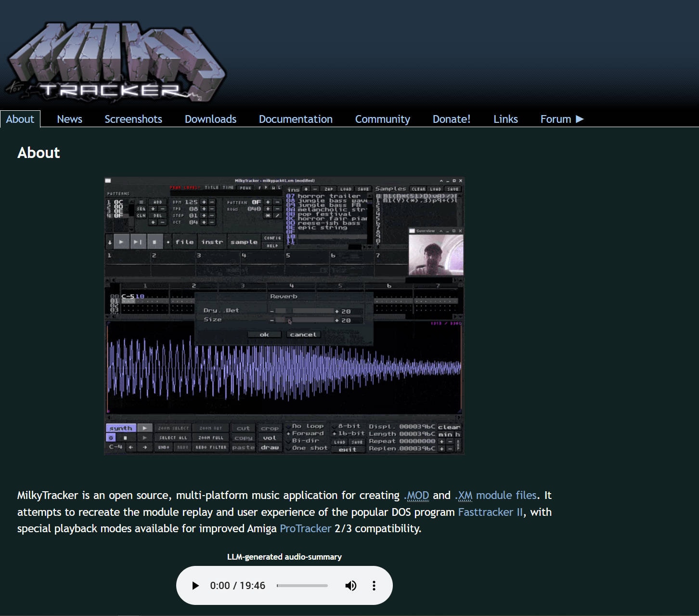699x616 pixels.
Task: Click the audio progress bar
Action: pyautogui.click(x=302, y=586)
